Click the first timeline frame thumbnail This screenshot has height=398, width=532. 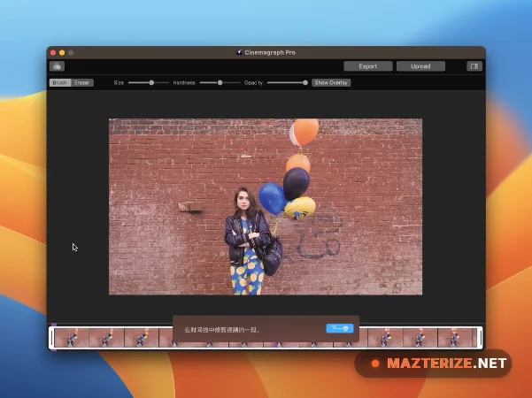(x=72, y=338)
